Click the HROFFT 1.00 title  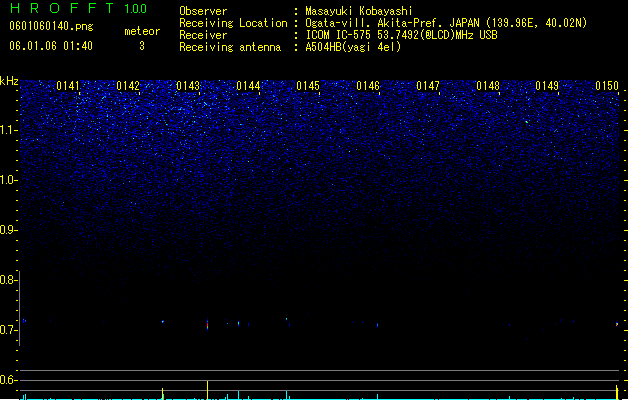coord(79,8)
